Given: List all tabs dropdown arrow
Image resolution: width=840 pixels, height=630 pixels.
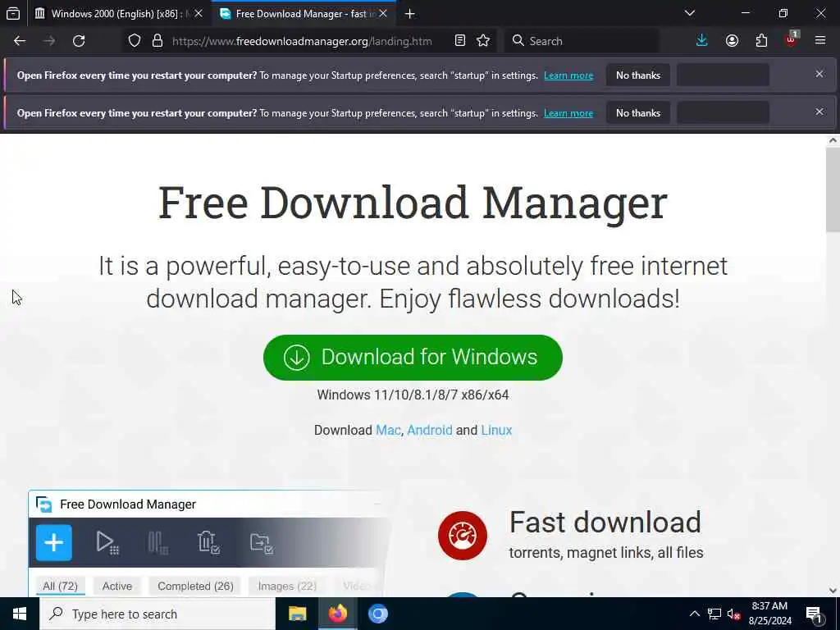Looking at the screenshot, I should [x=690, y=13].
